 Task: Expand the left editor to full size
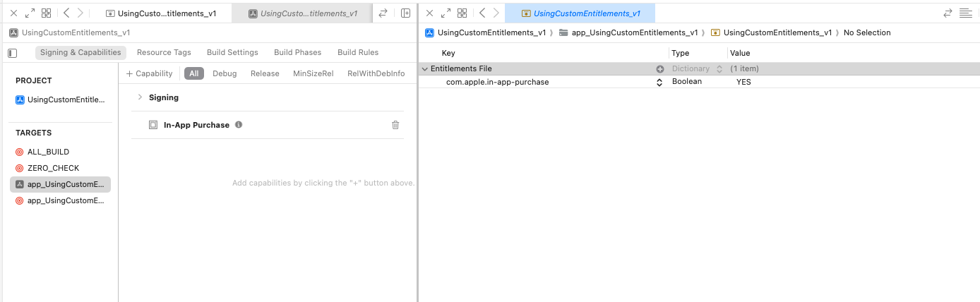30,13
